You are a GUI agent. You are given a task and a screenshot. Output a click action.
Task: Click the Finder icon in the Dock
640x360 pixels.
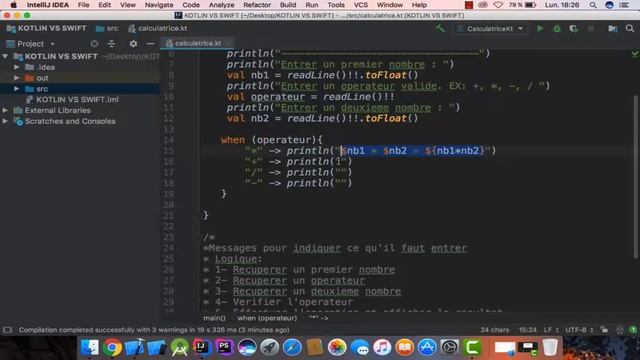tap(89, 348)
